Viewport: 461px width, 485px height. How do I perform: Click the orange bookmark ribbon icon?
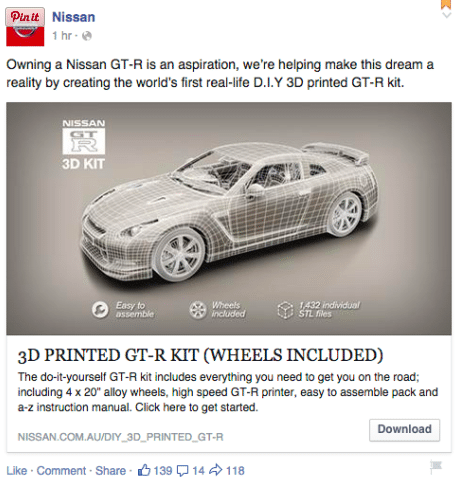[x=446, y=4]
